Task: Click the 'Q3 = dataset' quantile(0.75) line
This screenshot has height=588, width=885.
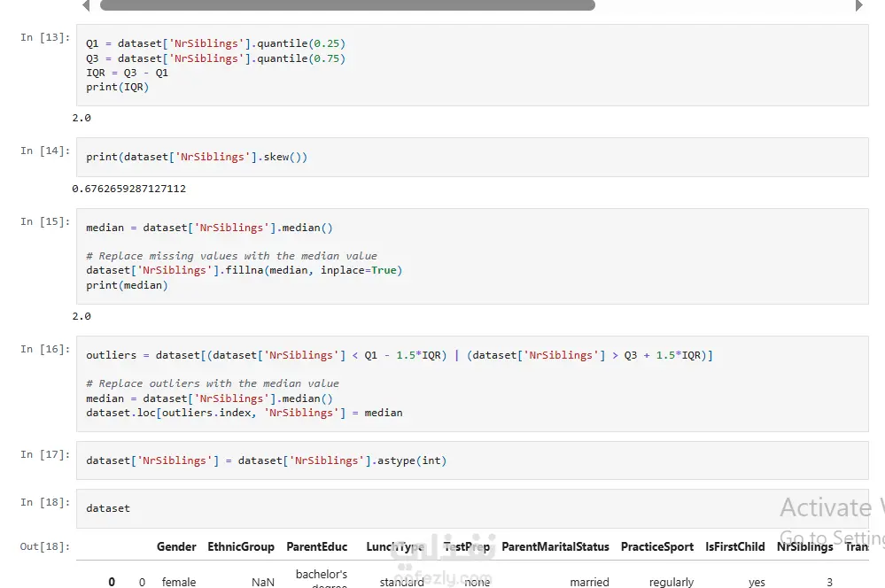Action: pyautogui.click(x=215, y=58)
